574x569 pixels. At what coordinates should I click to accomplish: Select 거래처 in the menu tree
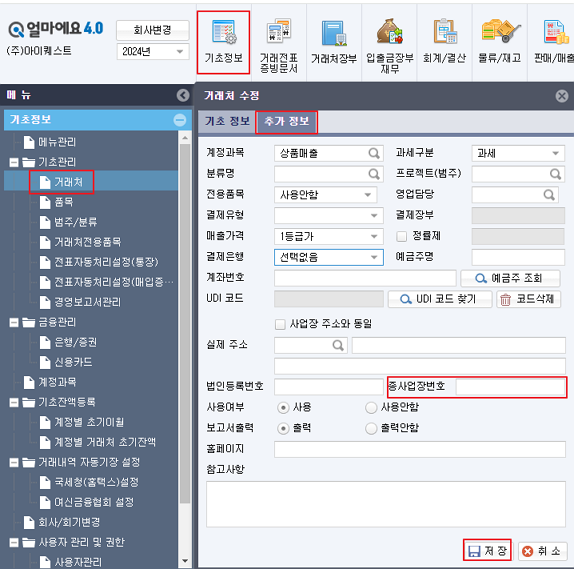(61, 182)
